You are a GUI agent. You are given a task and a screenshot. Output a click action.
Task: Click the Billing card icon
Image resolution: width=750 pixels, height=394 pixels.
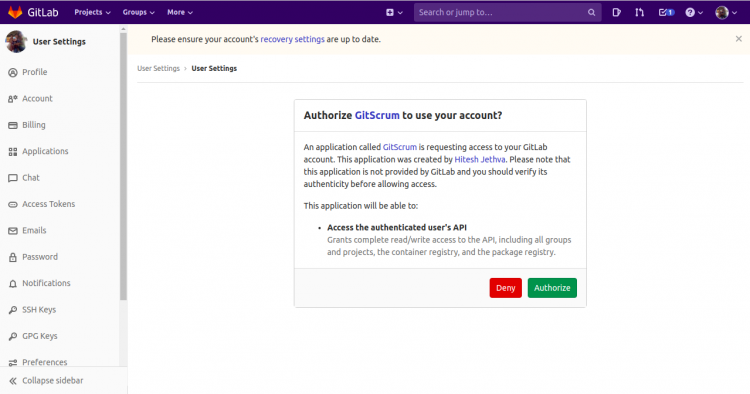[13, 125]
